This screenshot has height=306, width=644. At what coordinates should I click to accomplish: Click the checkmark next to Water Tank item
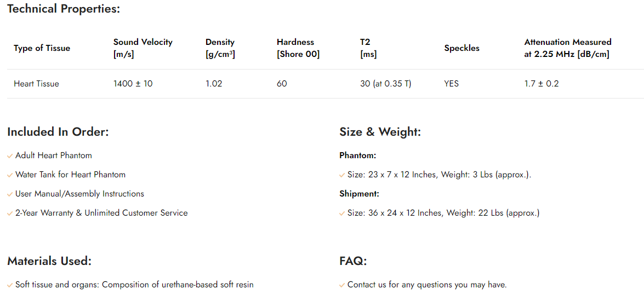click(10, 175)
